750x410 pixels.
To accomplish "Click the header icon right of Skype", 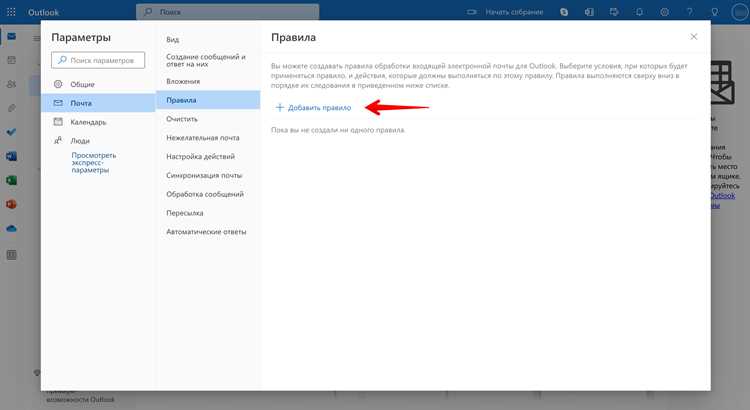I will point(589,12).
